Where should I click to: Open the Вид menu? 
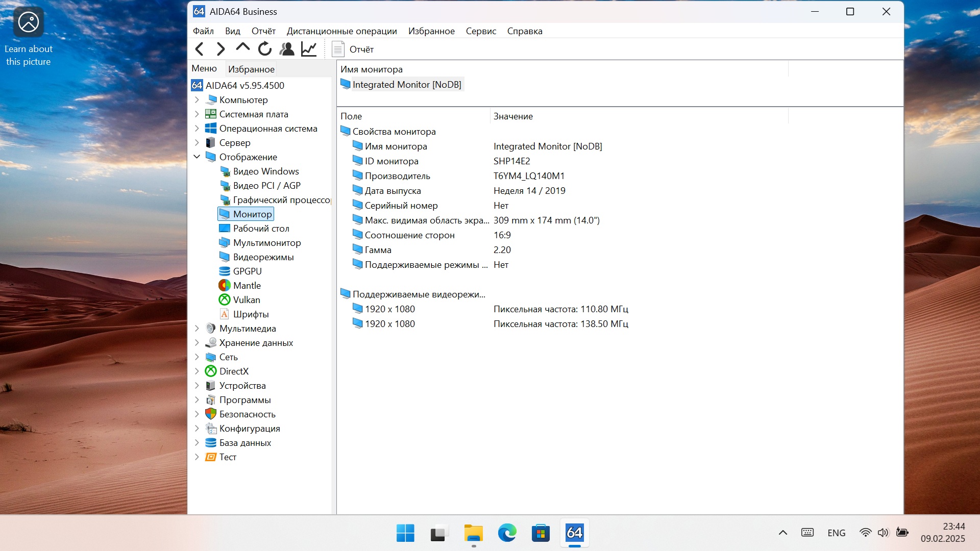point(233,31)
